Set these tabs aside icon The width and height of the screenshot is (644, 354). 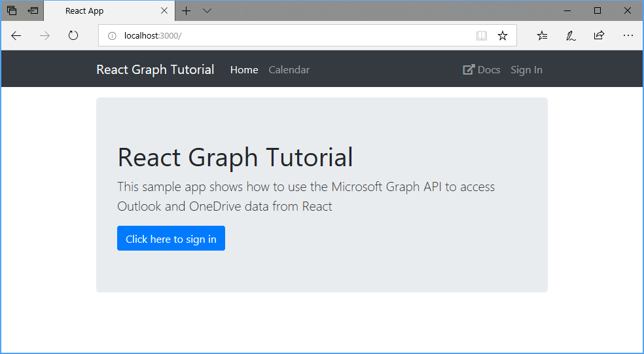[33, 10]
